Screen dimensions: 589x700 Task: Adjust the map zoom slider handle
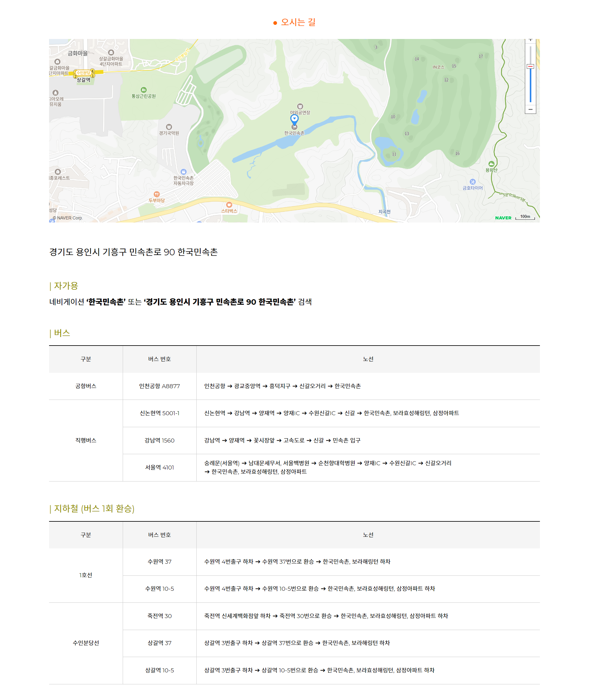tap(530, 67)
